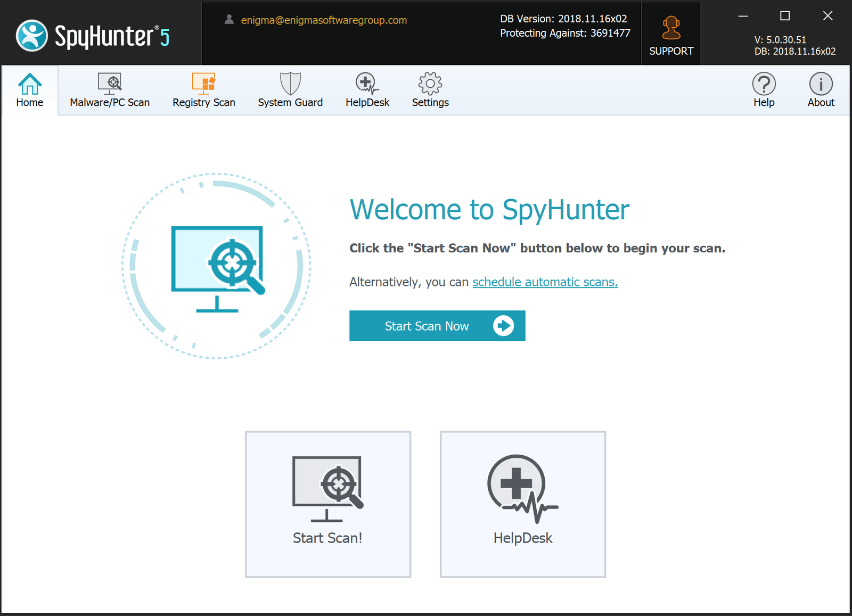Open the System Guard tab
The width and height of the screenshot is (852, 616).
tap(290, 90)
